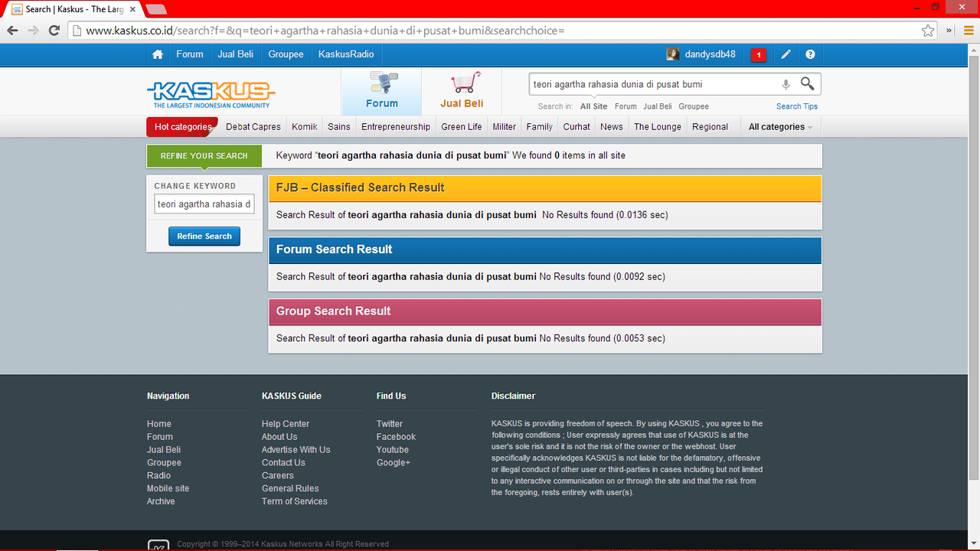Open Groupee in the top bar
The height and width of the screenshot is (551, 980).
point(286,54)
